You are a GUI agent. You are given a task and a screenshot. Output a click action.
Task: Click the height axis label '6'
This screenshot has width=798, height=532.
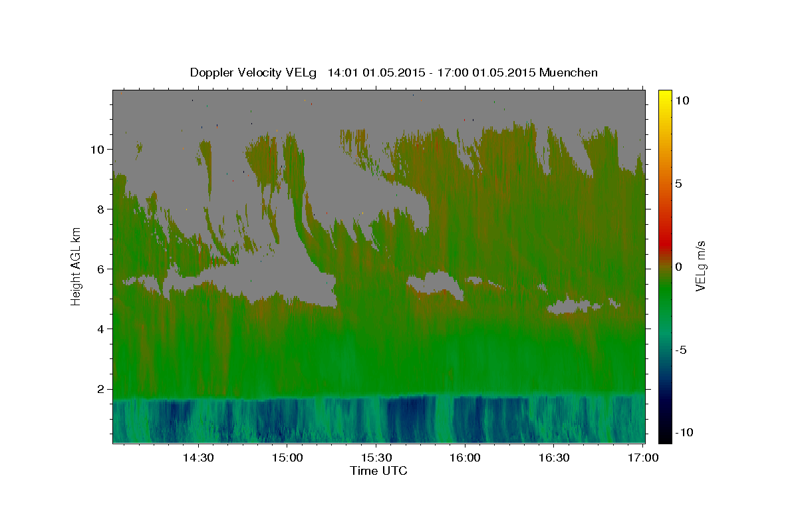pyautogui.click(x=102, y=269)
